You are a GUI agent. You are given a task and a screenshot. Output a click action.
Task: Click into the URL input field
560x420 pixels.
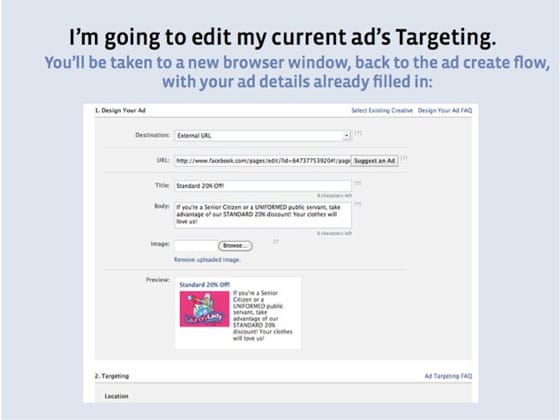[x=262, y=161]
